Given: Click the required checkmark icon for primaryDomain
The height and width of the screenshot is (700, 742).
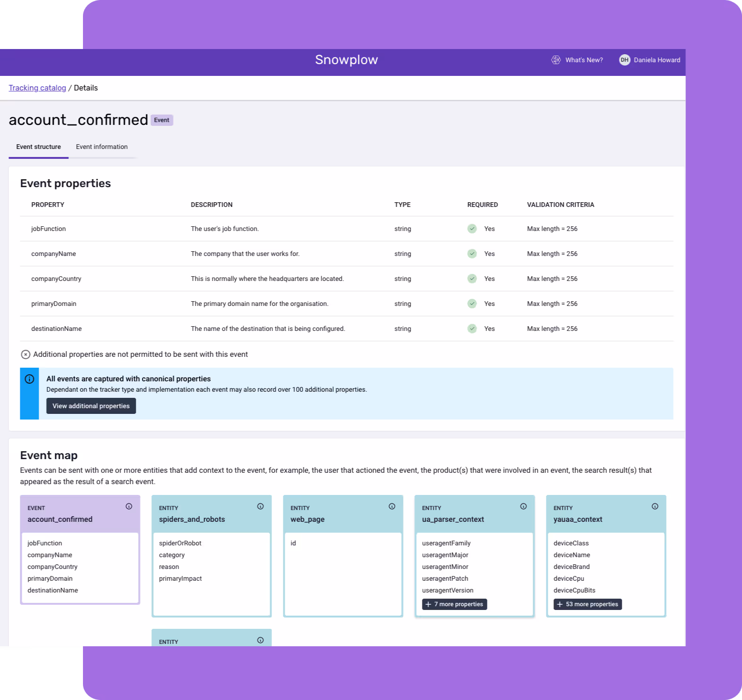Looking at the screenshot, I should (x=472, y=304).
